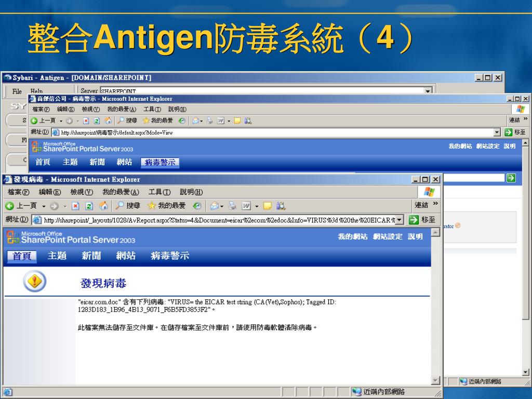
Task: Select 主題 tab in front SharePoint page
Action: coord(57,256)
